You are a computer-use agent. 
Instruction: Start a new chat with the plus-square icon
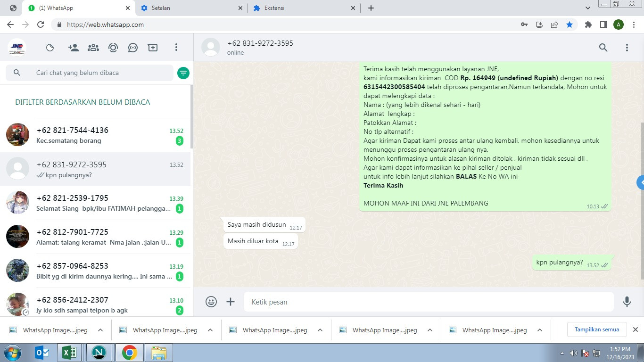pyautogui.click(x=153, y=48)
